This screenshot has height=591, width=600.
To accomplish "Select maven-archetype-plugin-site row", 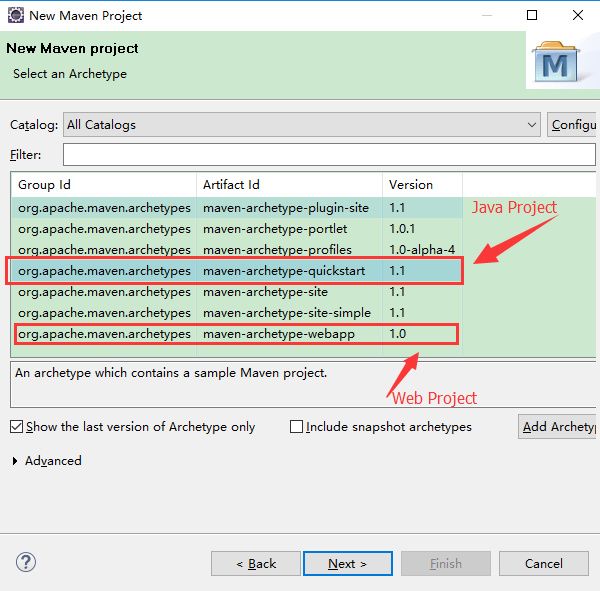I will [x=236, y=208].
